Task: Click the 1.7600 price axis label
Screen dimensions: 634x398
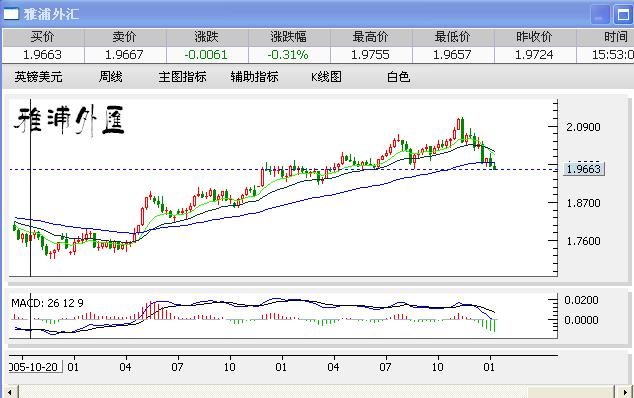Action: click(583, 241)
